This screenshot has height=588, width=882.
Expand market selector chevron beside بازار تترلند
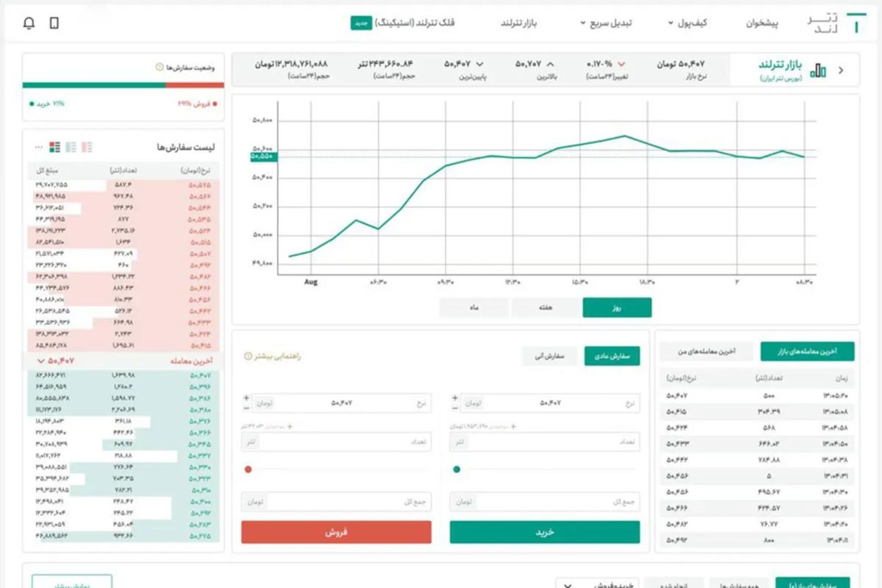(841, 70)
